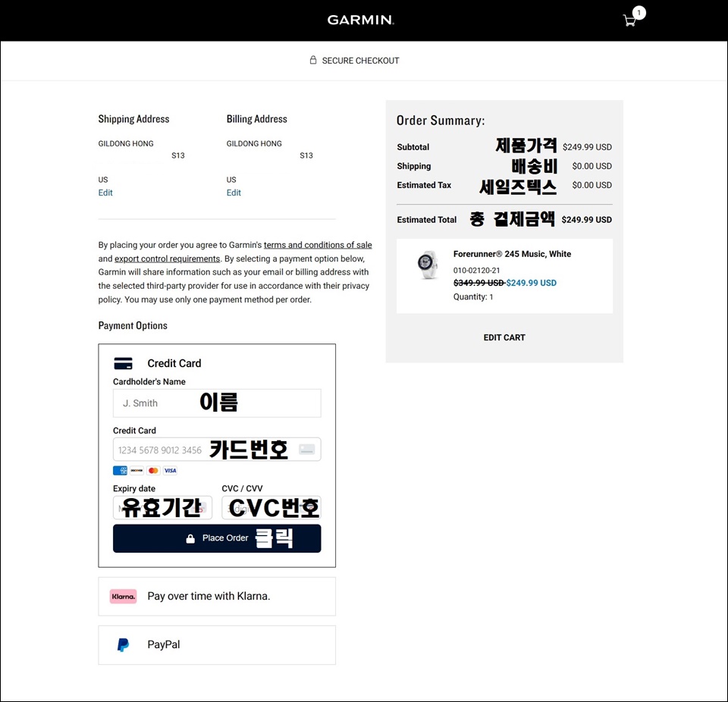Click the struck-through $349.99 USD price
The height and width of the screenshot is (702, 728).
coord(479,283)
